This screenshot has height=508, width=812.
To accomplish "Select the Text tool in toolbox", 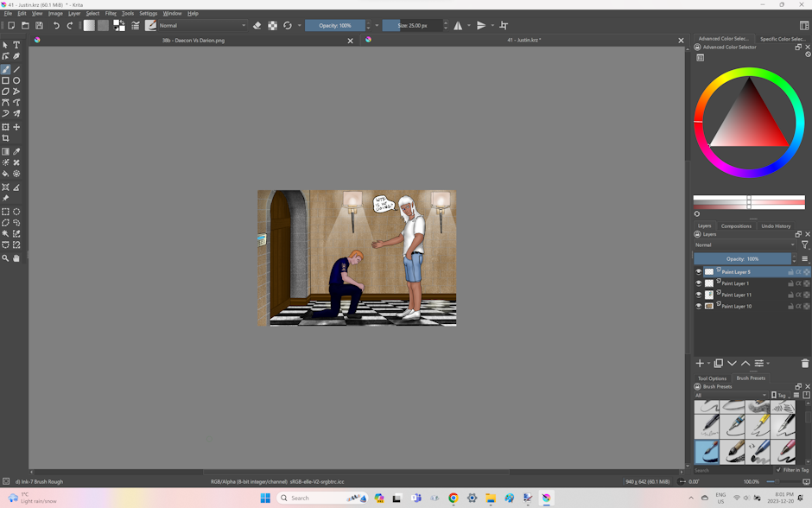I will [x=16, y=45].
